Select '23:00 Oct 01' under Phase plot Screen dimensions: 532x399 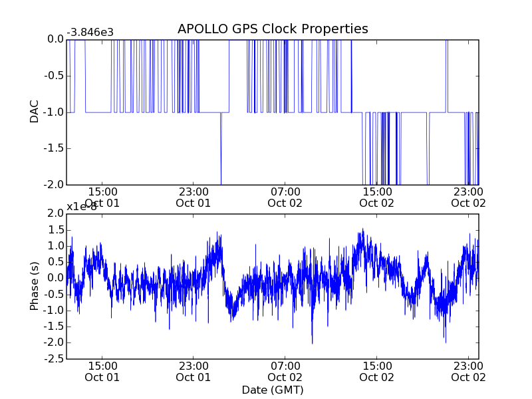(194, 372)
